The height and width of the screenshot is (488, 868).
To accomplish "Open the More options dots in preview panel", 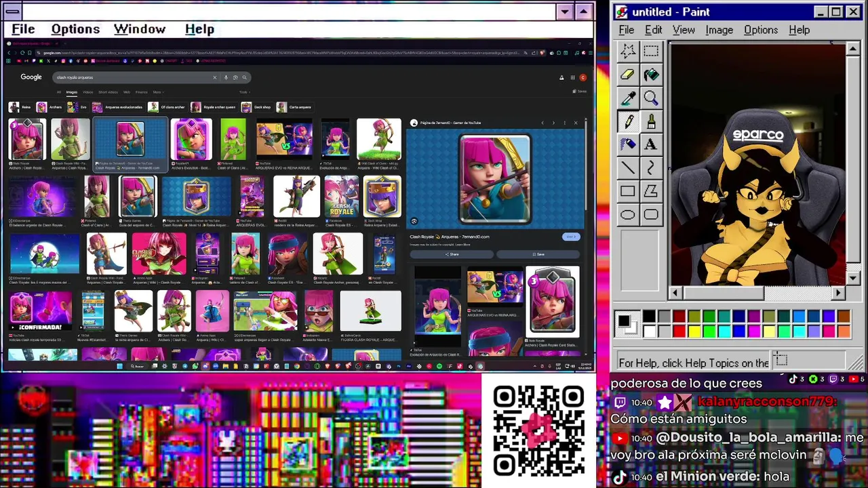I will (x=565, y=123).
